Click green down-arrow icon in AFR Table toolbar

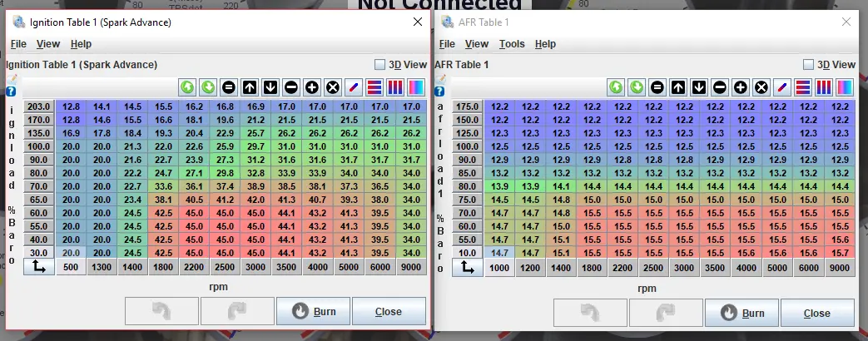click(x=636, y=87)
